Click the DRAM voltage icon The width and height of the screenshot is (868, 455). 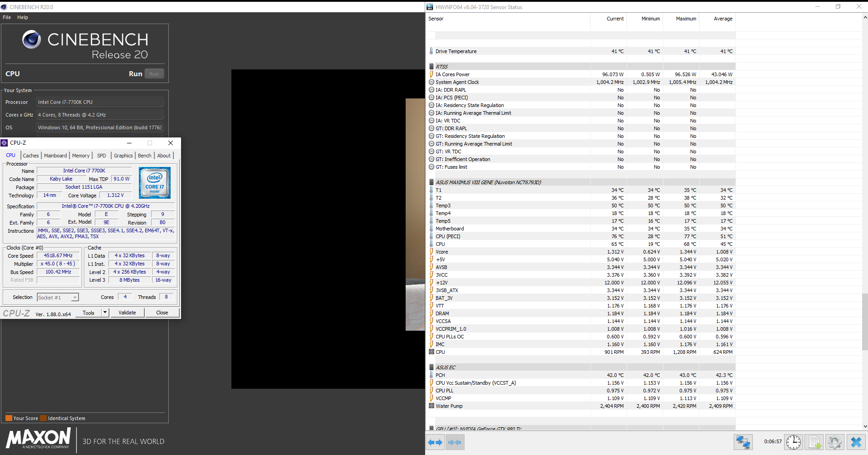tap(432, 313)
